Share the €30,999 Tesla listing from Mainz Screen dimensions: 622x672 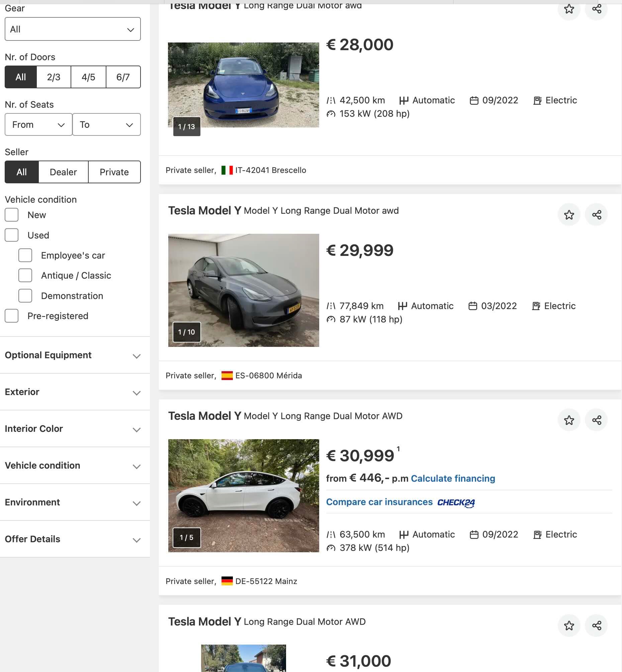tap(596, 420)
